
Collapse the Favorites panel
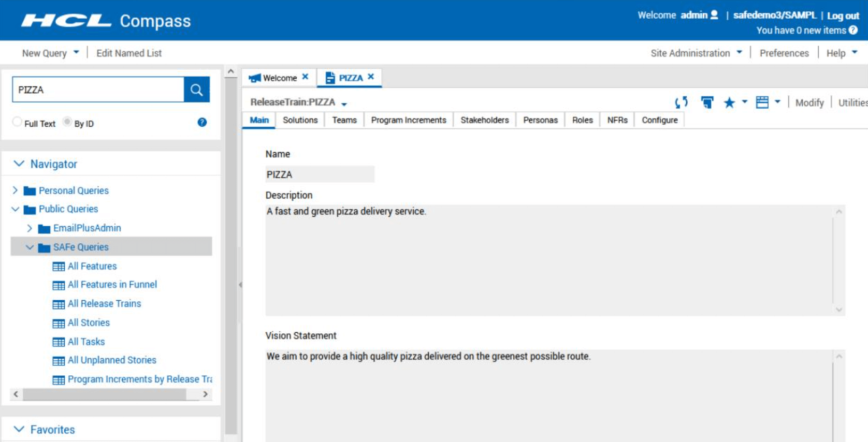pos(19,429)
